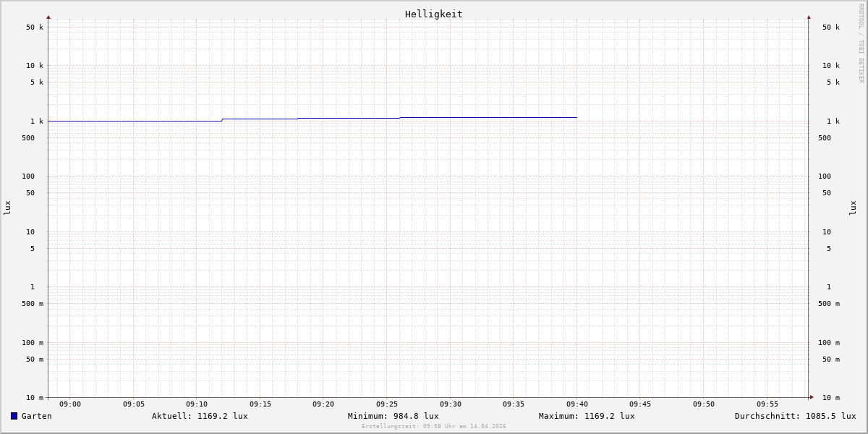Click the 09:15 time axis tick label
The height and width of the screenshot is (434, 868).
click(260, 404)
